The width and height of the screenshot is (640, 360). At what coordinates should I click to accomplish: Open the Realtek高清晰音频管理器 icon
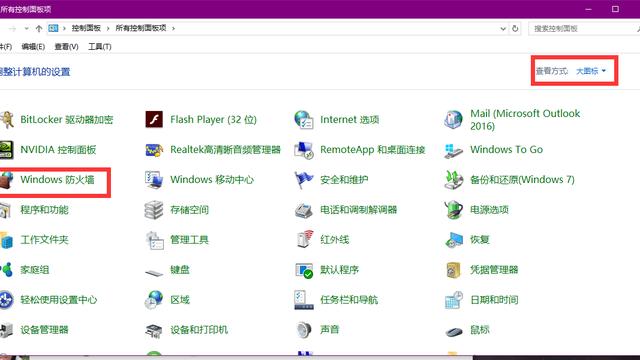click(x=154, y=150)
